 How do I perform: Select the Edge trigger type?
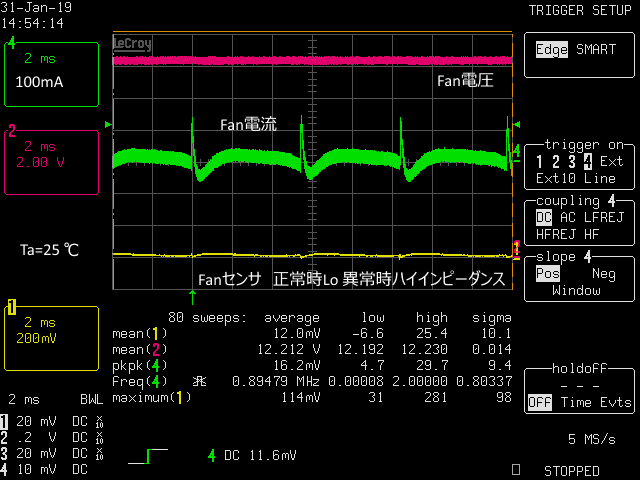[x=551, y=50]
